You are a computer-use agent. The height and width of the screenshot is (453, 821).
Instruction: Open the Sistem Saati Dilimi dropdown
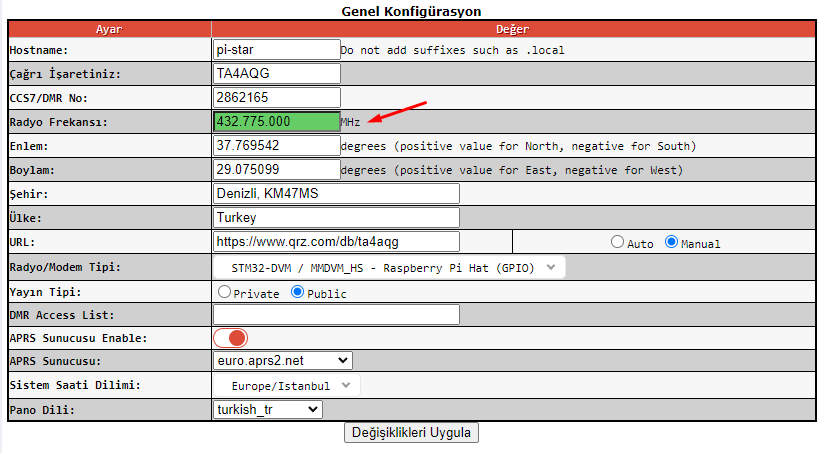[286, 385]
